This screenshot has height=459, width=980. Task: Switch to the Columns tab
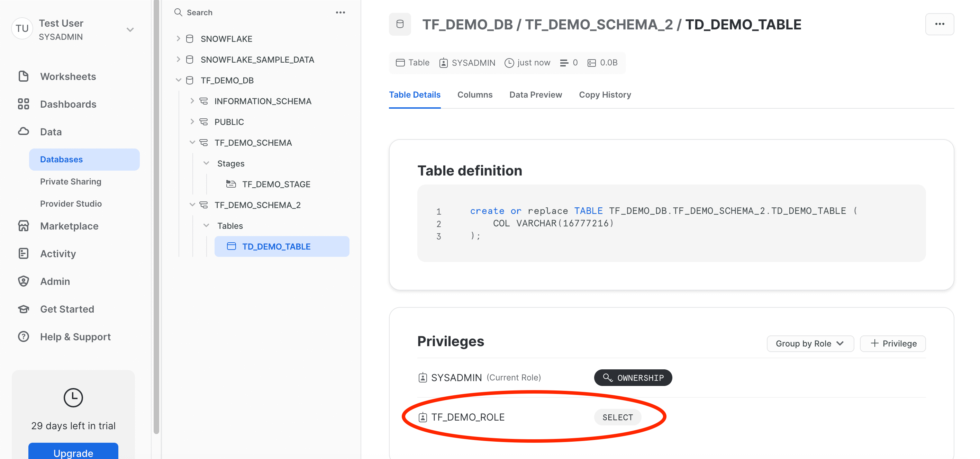(474, 94)
